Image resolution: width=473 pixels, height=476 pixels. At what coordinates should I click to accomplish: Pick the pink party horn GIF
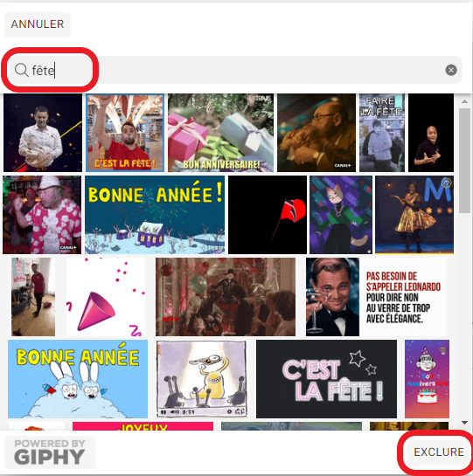(x=106, y=297)
